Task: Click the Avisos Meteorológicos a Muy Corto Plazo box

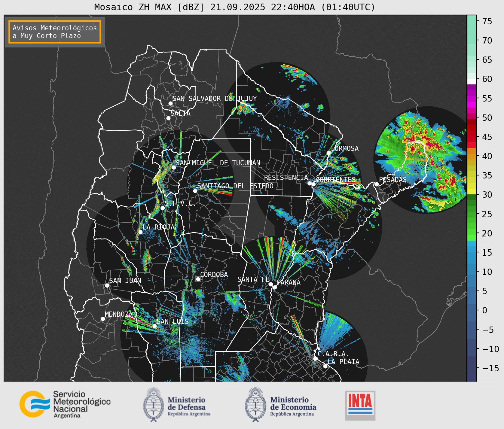Action: coord(55,32)
